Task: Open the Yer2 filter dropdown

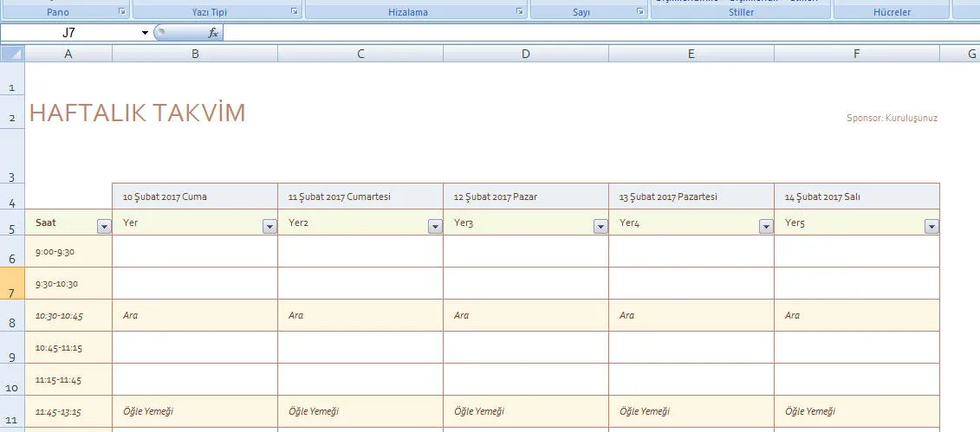Action: tap(435, 227)
